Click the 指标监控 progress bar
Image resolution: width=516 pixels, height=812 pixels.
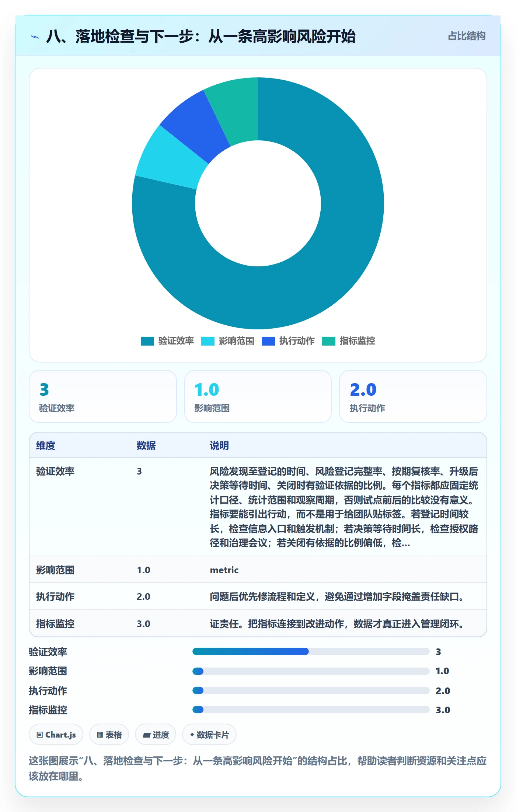(311, 710)
